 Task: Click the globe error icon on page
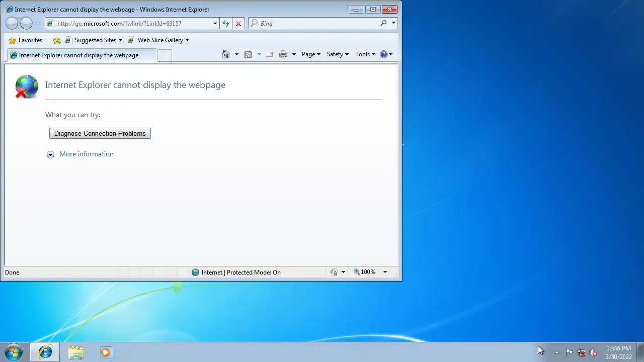[27, 86]
